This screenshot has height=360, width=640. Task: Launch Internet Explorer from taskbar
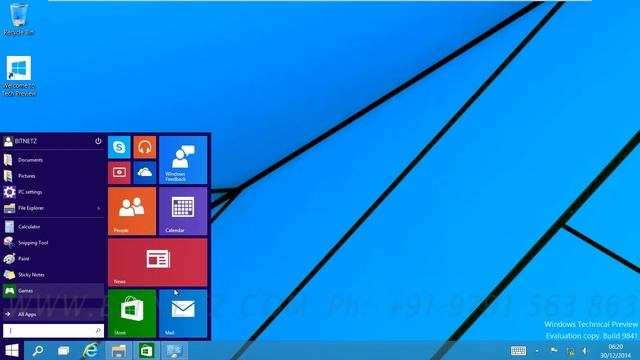91,351
